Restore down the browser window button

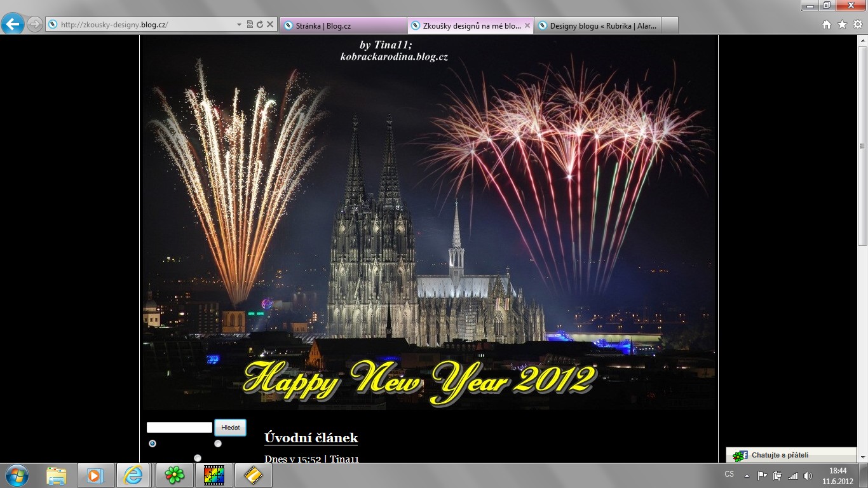(826, 5)
